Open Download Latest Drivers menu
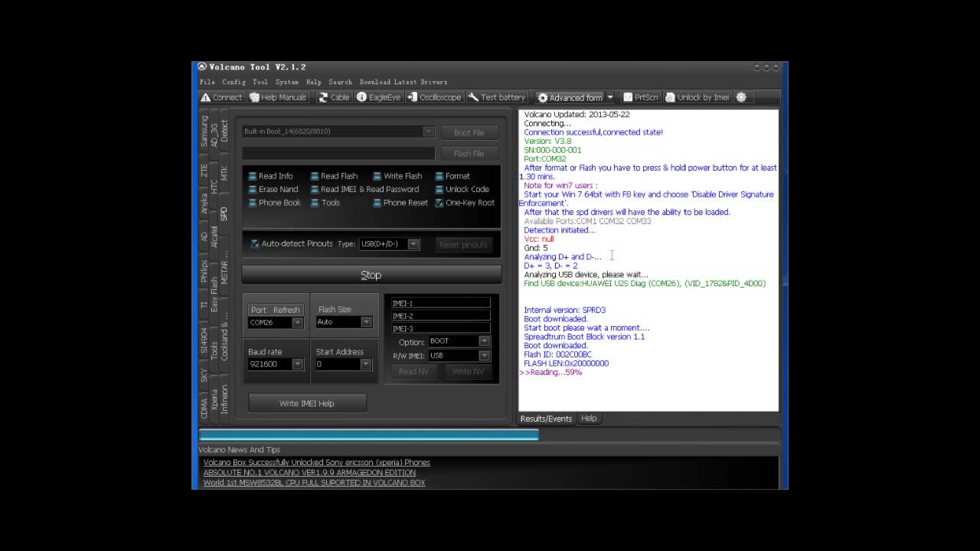Screen dimensions: 980x551 point(403,82)
